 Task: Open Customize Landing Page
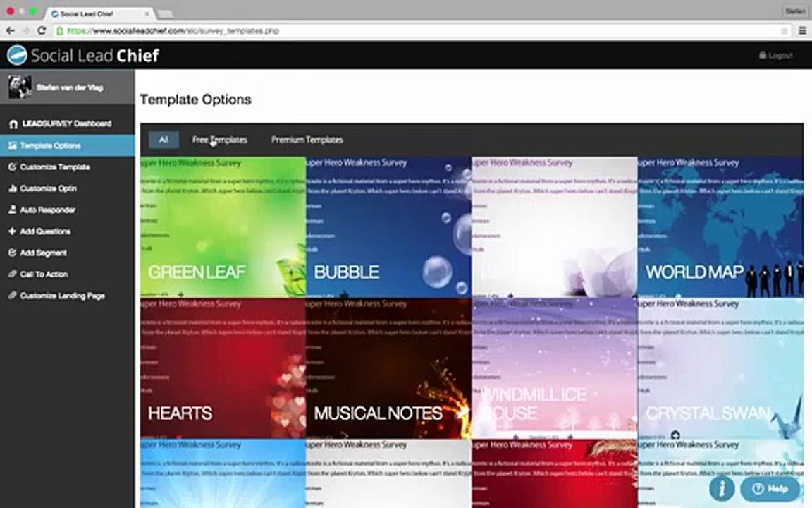(x=68, y=296)
